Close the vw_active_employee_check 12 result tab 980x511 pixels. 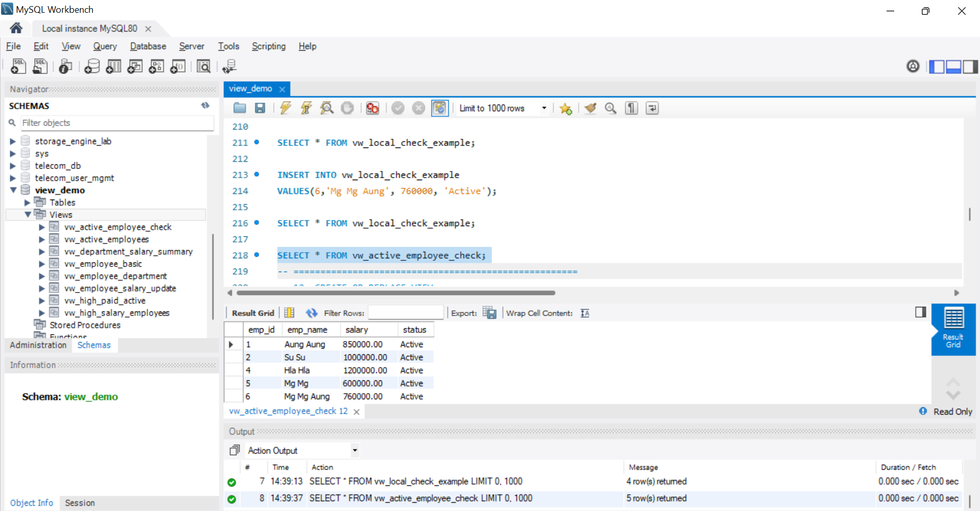point(356,411)
